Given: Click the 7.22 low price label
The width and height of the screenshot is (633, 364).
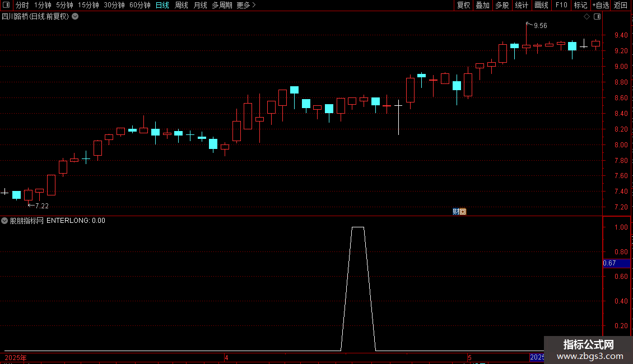Looking at the screenshot, I should tap(42, 206).
